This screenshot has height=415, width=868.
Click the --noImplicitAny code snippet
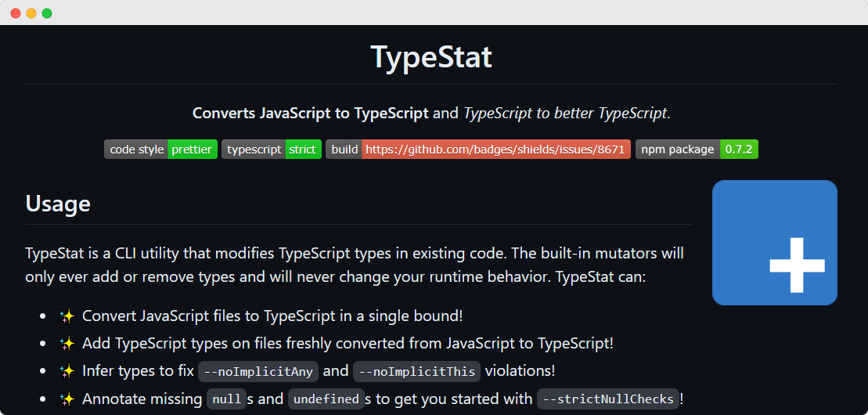(x=258, y=371)
